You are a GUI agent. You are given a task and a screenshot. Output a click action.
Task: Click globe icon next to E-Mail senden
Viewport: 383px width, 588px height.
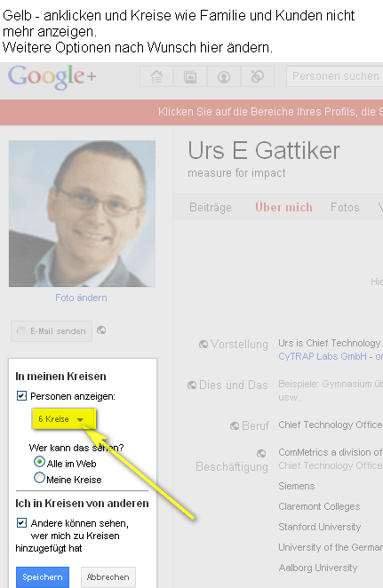pyautogui.click(x=101, y=330)
